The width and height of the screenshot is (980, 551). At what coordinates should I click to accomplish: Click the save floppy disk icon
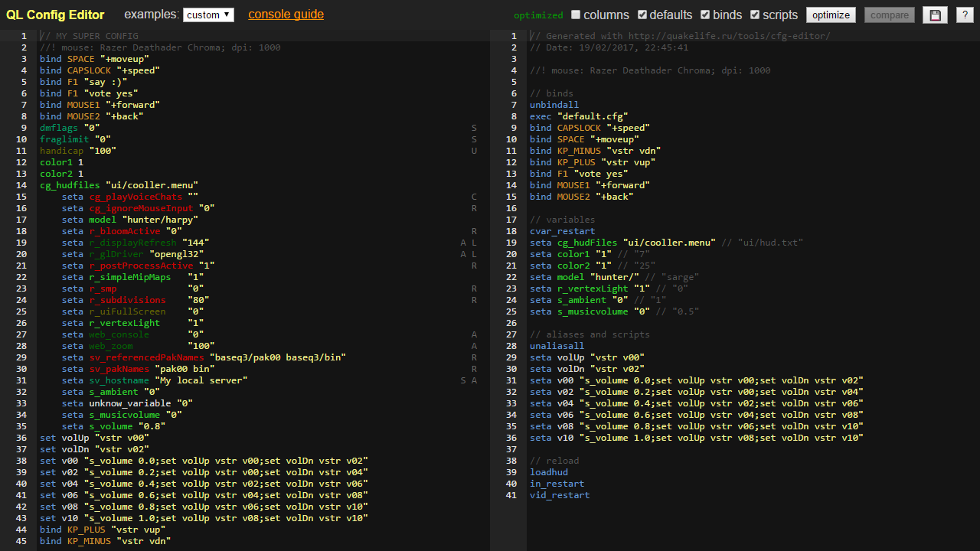[935, 15]
